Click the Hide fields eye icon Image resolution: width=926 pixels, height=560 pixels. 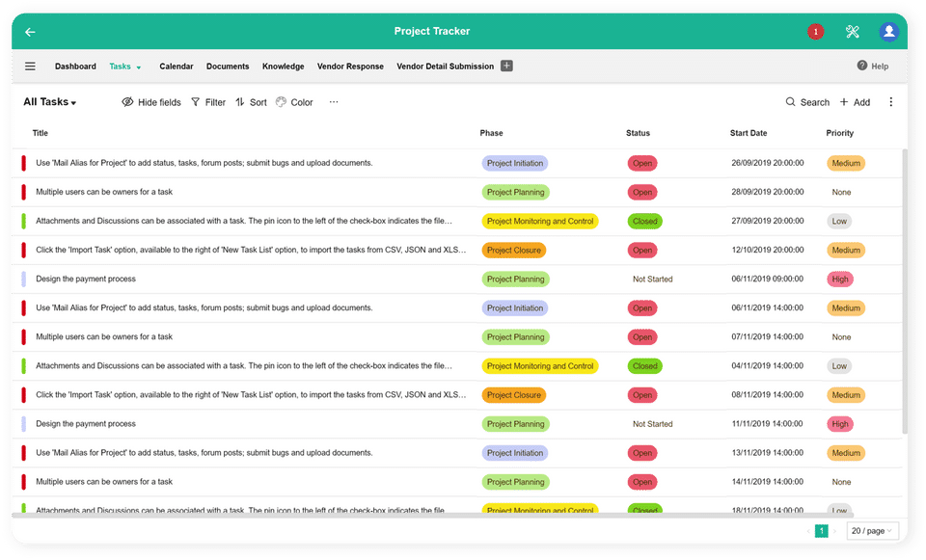point(127,102)
